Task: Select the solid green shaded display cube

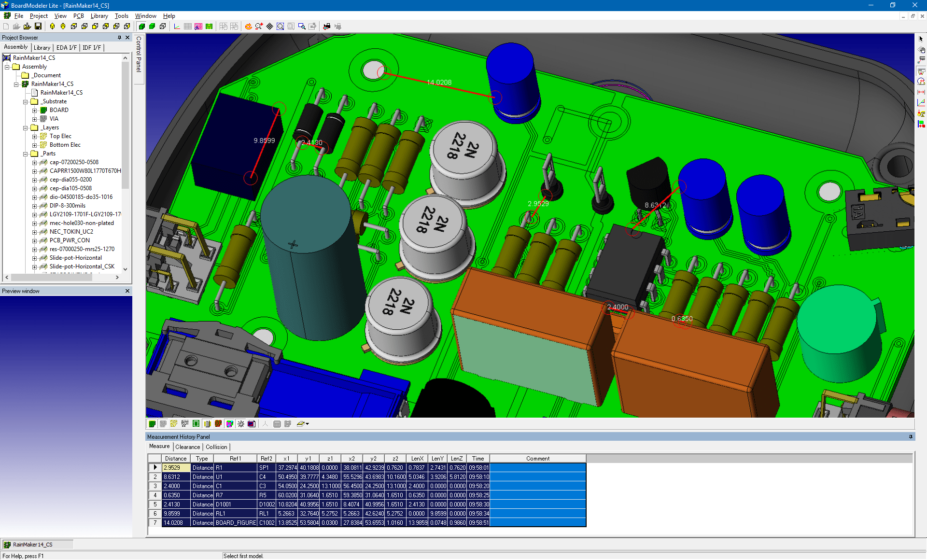Action: [x=141, y=27]
